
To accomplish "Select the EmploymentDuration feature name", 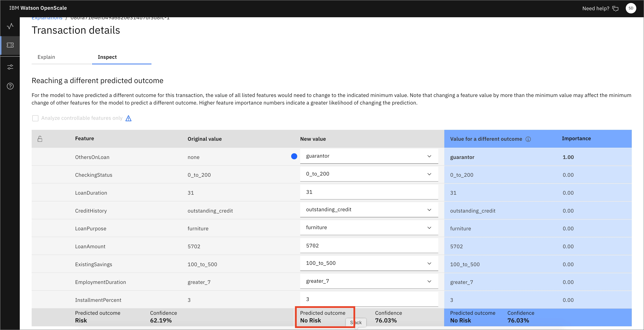I will tap(101, 282).
